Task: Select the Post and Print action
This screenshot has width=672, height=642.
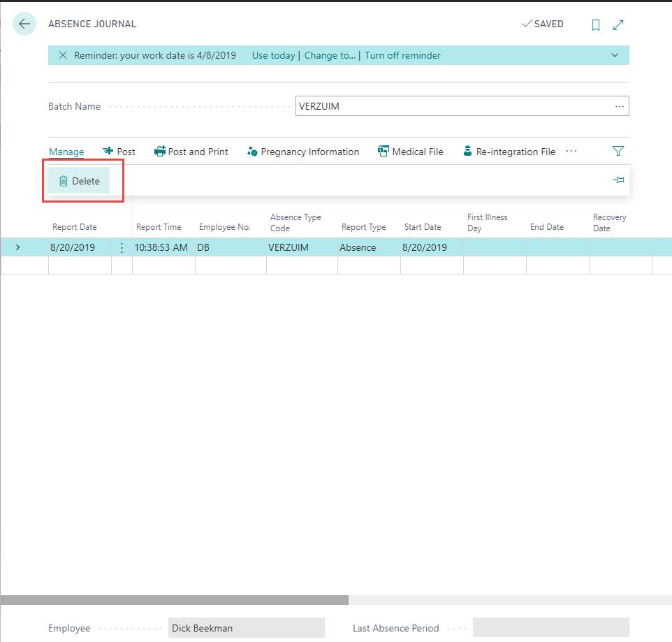Action: tap(191, 151)
